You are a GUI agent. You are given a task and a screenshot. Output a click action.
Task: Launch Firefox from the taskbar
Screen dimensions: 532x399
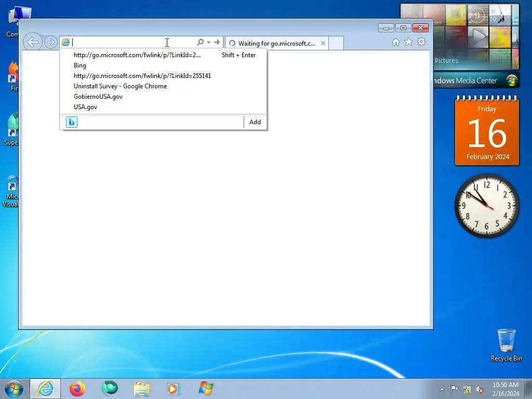coord(77,389)
